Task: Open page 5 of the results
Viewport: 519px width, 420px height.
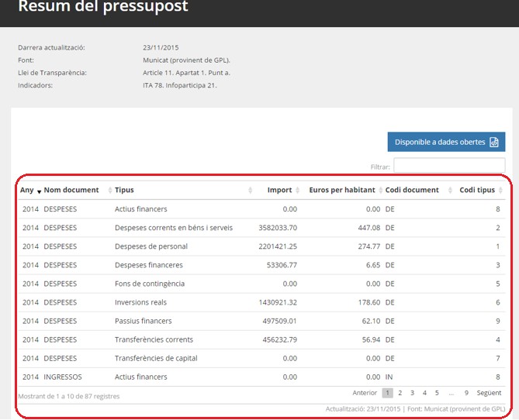Action: (437, 393)
